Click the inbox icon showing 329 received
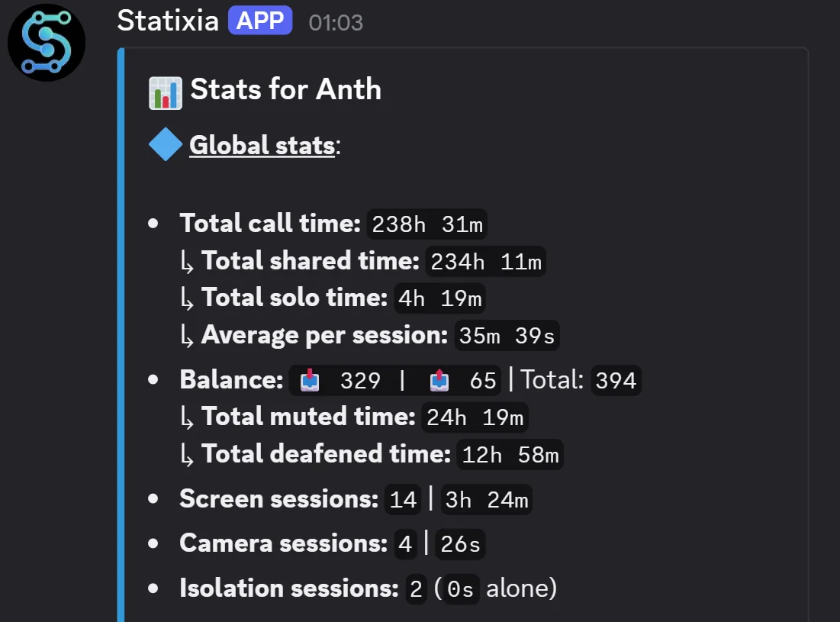Image resolution: width=840 pixels, height=622 pixels. [308, 380]
